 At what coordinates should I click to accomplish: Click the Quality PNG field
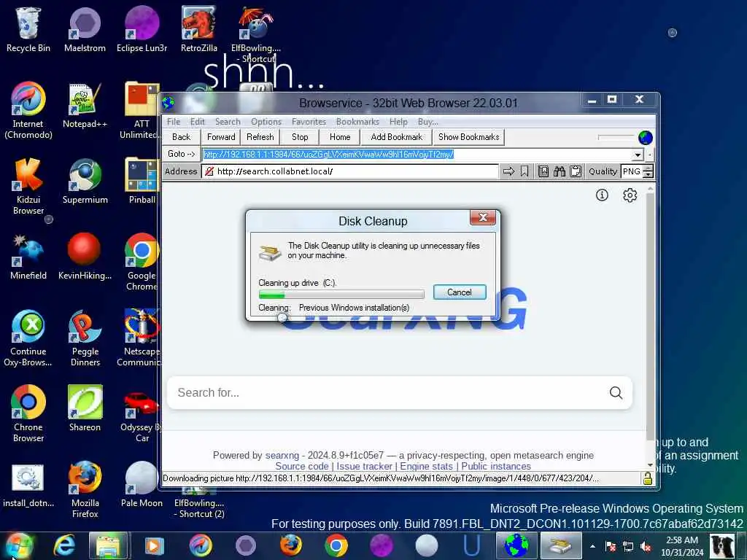coord(632,171)
